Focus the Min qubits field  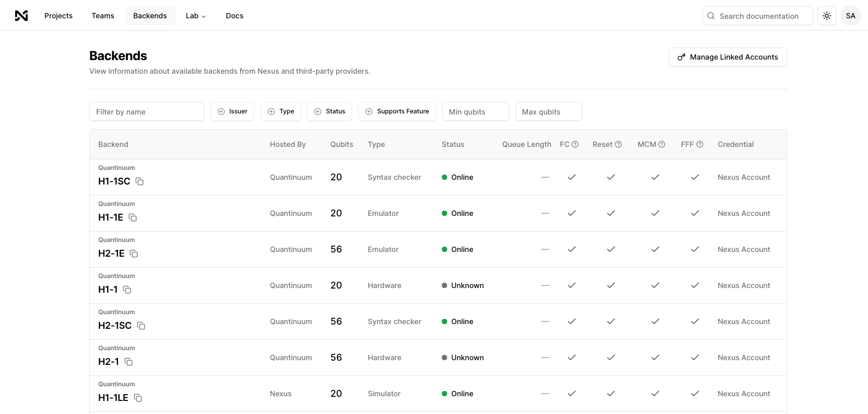coord(476,111)
